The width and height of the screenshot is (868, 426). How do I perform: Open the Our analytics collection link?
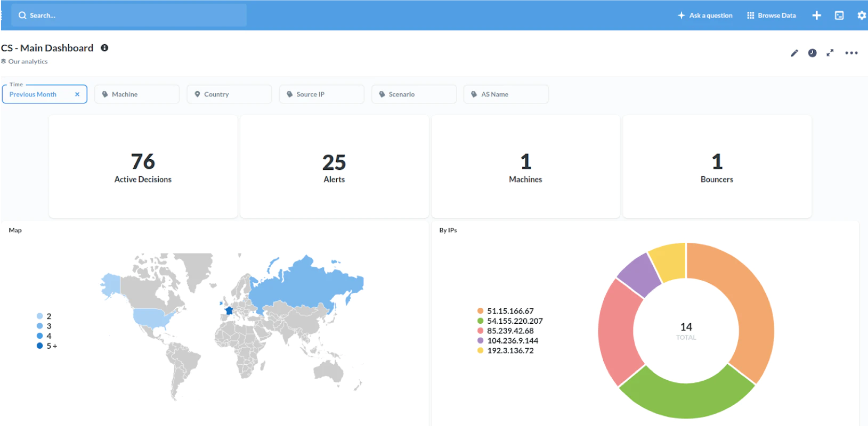pyautogui.click(x=25, y=61)
